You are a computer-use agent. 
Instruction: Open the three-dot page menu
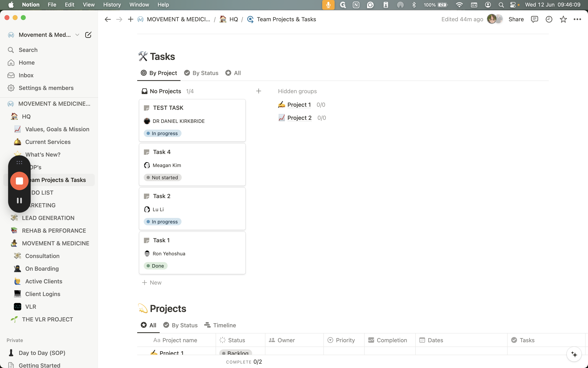coord(577,19)
